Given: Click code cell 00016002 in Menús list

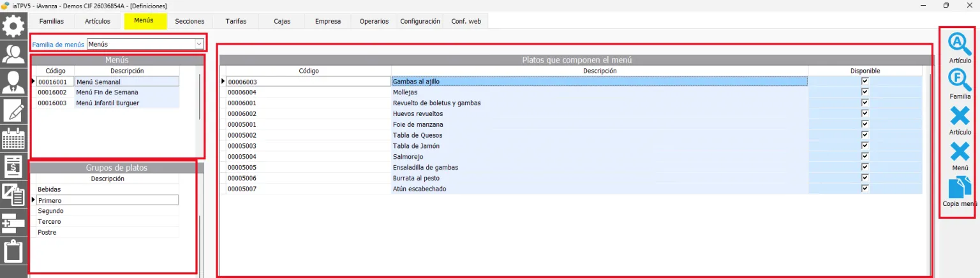Looking at the screenshot, I should 55,92.
